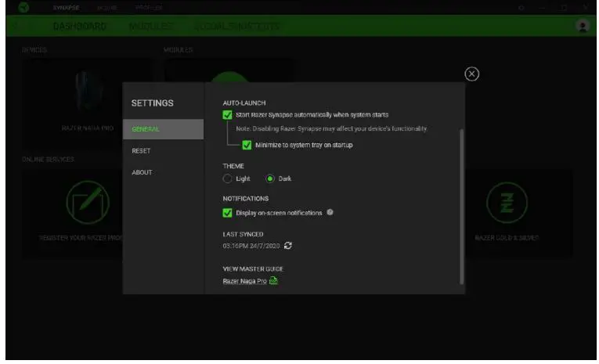Click the Razer Gold & Silver icon
Screen dimensions: 599x364
coord(507,203)
